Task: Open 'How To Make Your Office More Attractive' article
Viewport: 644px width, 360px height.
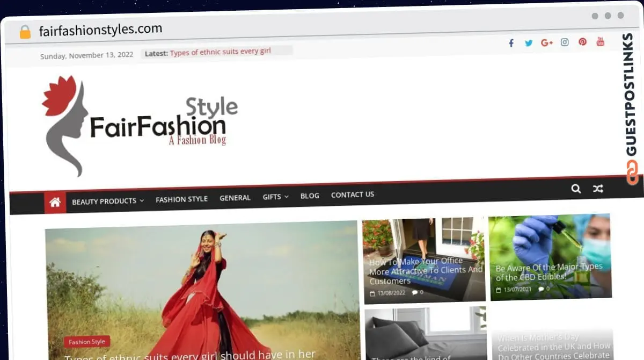Action: tap(426, 270)
